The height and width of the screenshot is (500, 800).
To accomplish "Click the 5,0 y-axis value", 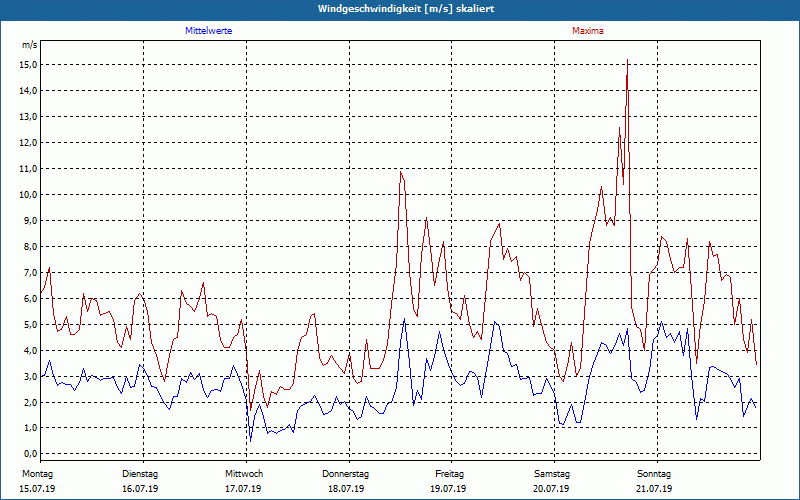I will click(30, 325).
